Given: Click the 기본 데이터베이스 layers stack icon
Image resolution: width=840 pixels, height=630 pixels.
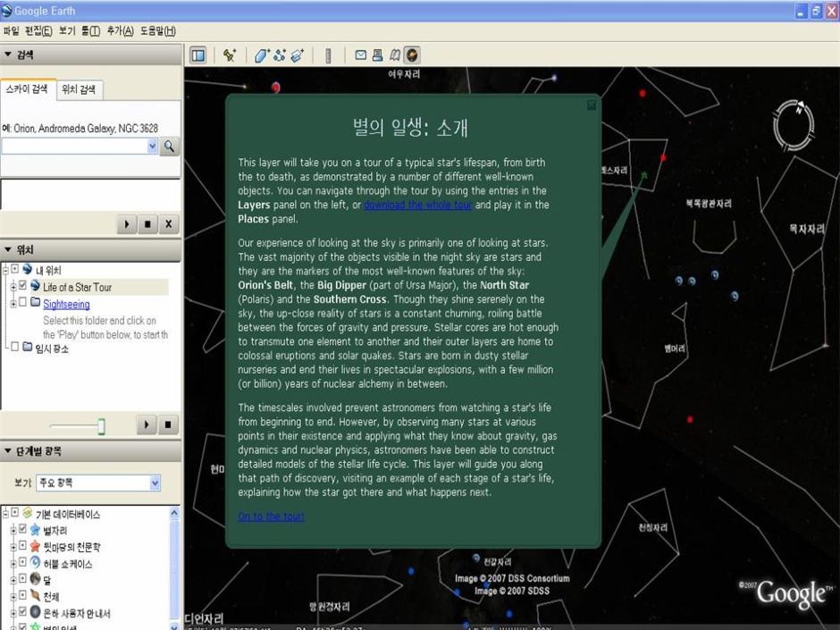Looking at the screenshot, I should pos(28,513).
